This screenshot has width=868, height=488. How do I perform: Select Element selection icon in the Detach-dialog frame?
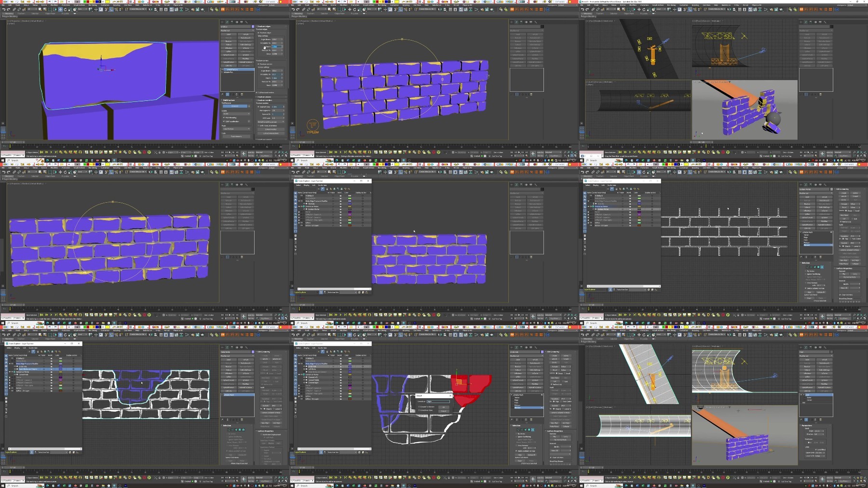click(x=533, y=429)
